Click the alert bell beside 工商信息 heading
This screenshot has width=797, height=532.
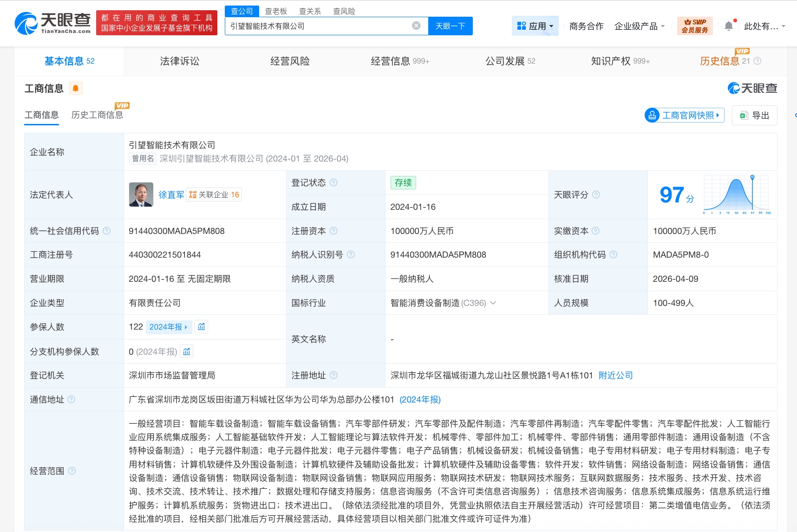pyautogui.click(x=76, y=88)
